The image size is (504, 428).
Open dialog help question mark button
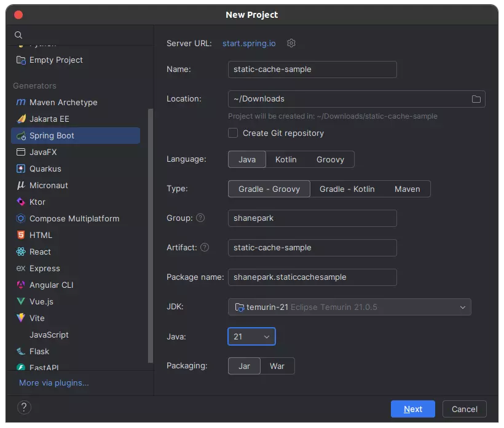(x=24, y=407)
